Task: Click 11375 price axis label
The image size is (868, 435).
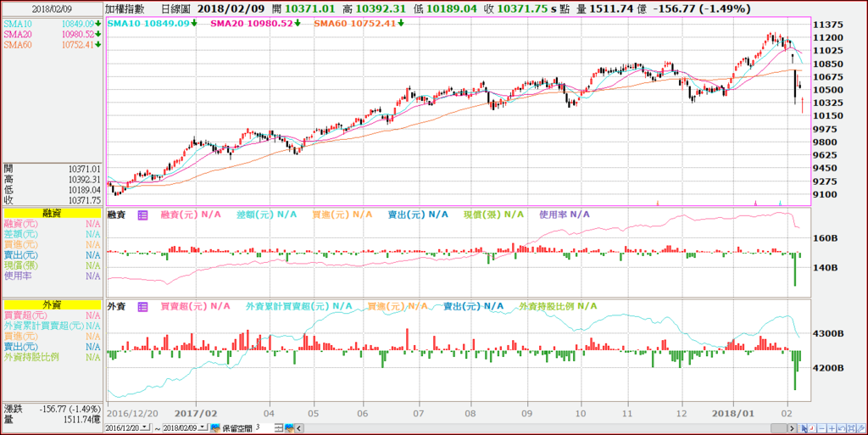Action: click(x=827, y=25)
